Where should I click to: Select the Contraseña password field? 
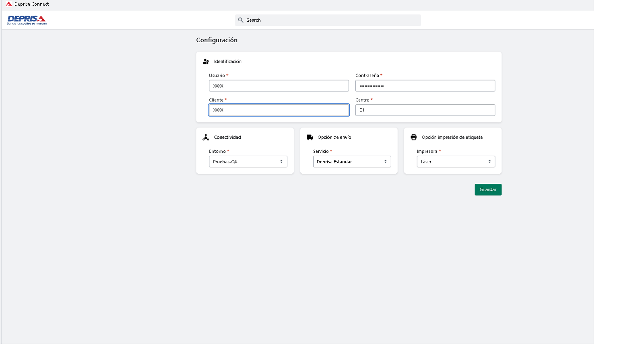(425, 85)
